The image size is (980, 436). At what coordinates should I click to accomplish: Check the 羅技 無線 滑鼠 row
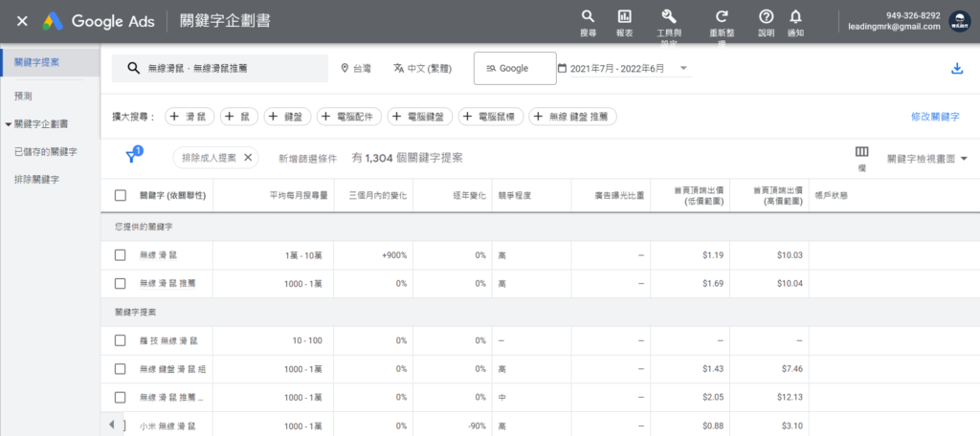[121, 340]
